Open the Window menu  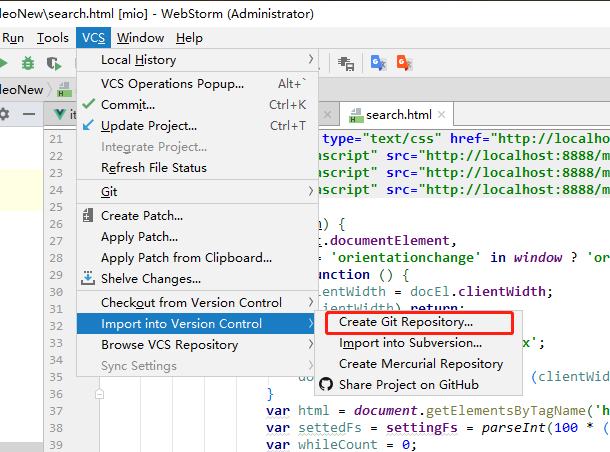point(140,38)
